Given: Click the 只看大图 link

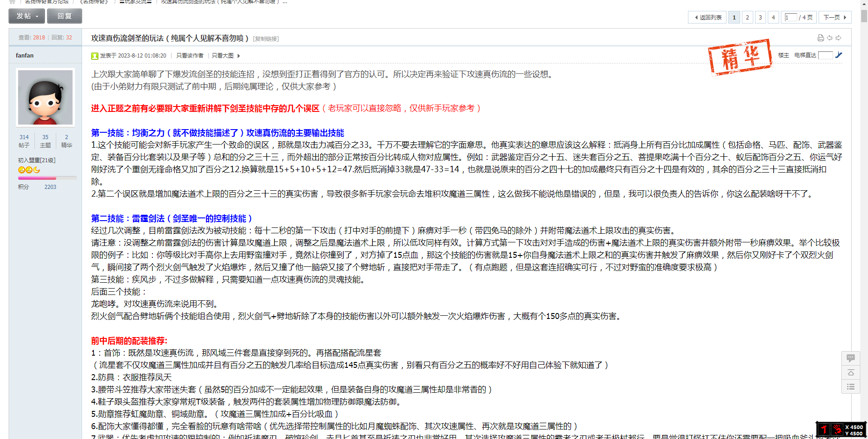Looking at the screenshot, I should pyautogui.click(x=223, y=56).
